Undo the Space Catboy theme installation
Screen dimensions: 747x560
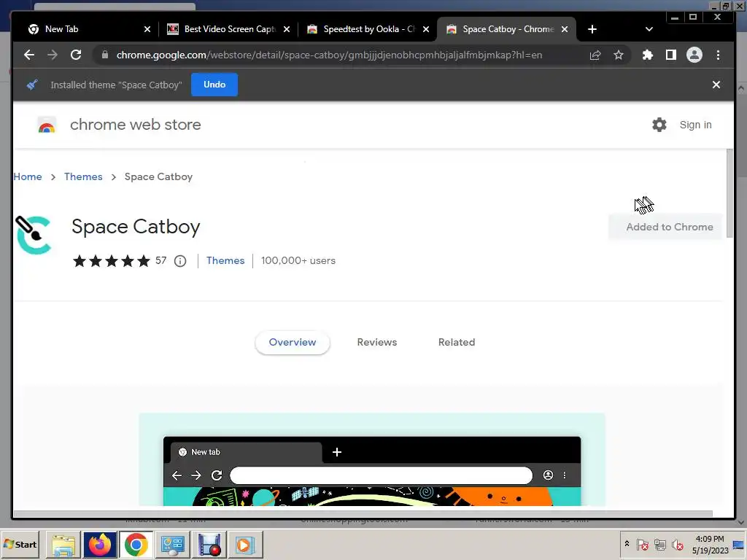[214, 85]
